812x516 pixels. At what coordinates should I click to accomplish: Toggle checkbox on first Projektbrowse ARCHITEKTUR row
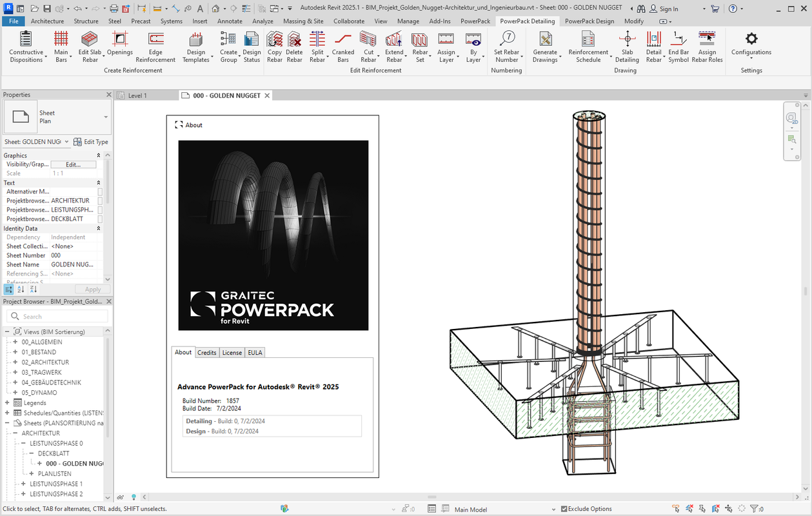pyautogui.click(x=100, y=201)
